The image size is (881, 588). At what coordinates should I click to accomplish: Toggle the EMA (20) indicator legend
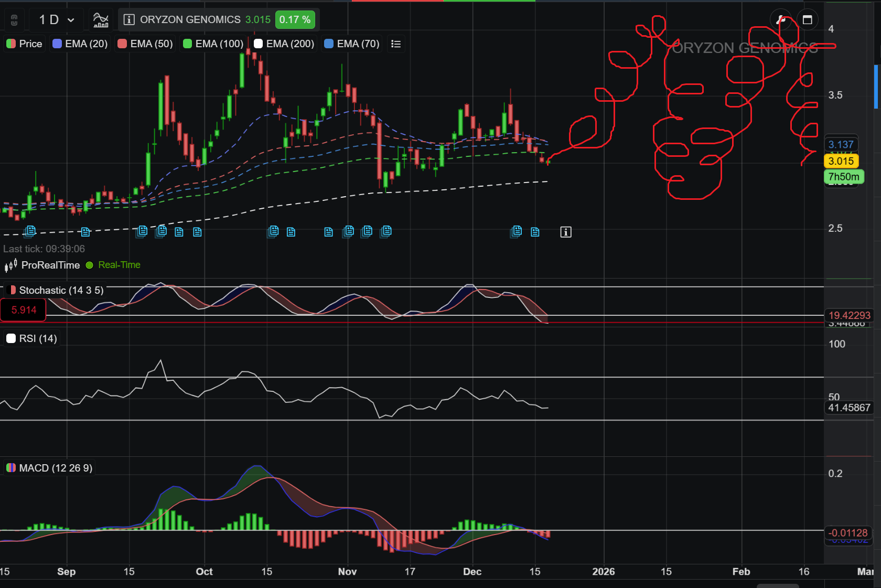80,44
